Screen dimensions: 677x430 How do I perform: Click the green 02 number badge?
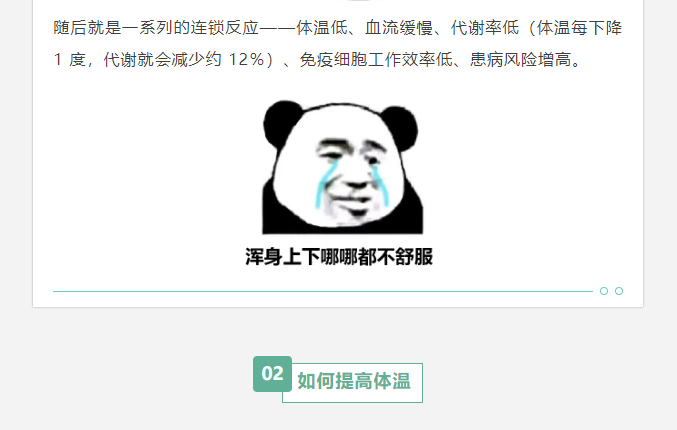(x=272, y=374)
